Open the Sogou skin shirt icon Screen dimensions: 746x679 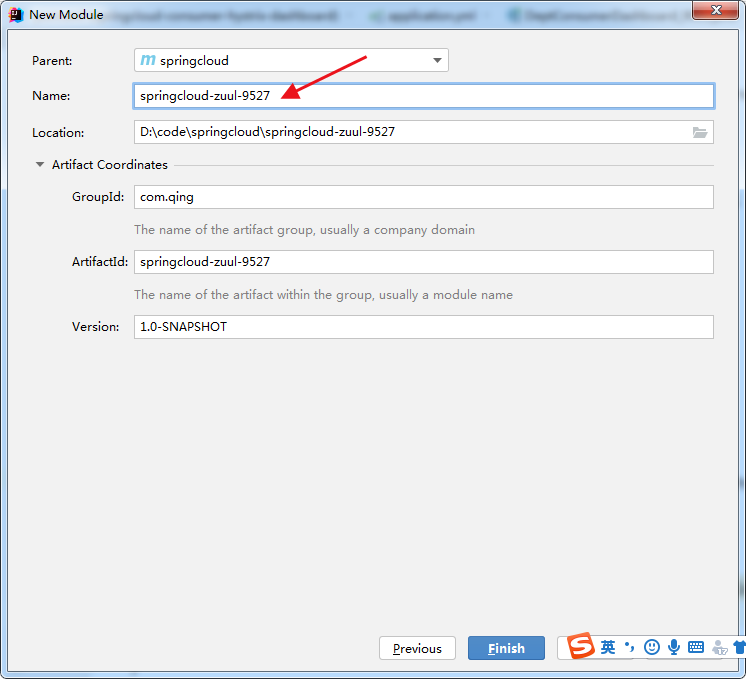[x=739, y=647]
